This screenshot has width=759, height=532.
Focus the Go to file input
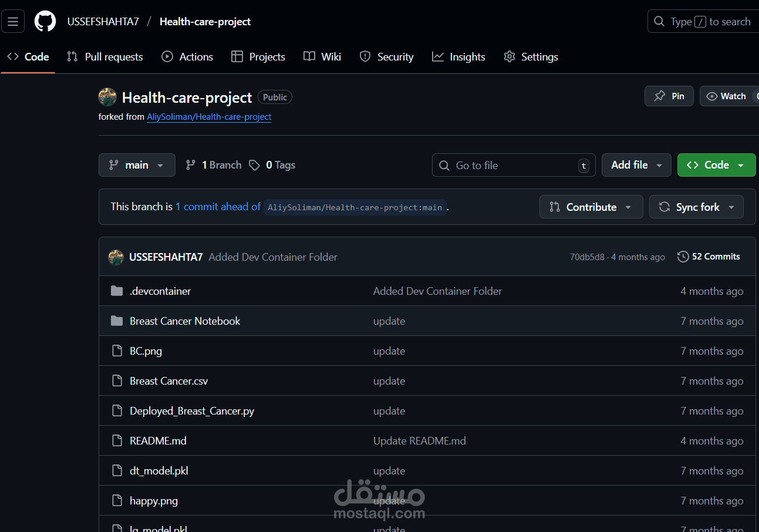pos(514,165)
